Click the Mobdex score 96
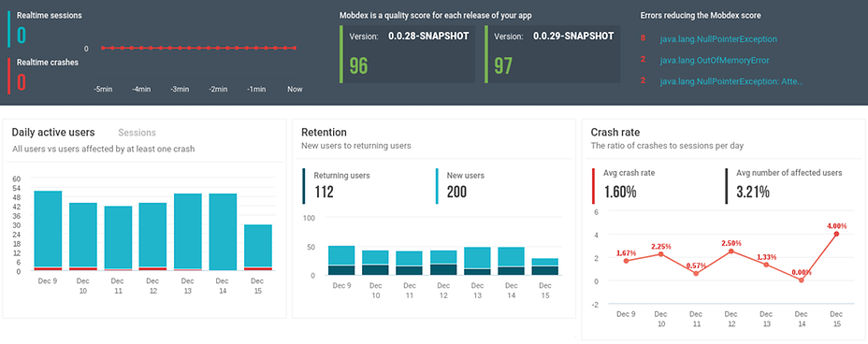Viewport: 868px width, 344px height. (359, 65)
